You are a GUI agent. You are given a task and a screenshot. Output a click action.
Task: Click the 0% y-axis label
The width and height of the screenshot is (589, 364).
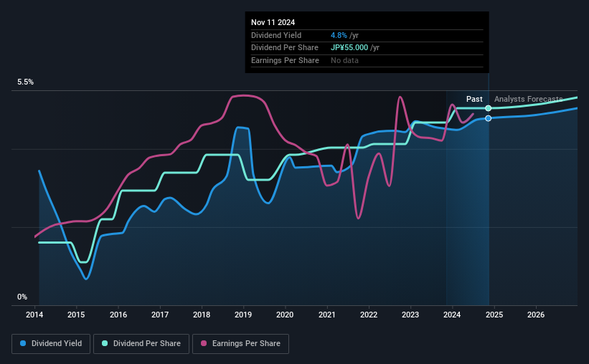tap(22, 297)
